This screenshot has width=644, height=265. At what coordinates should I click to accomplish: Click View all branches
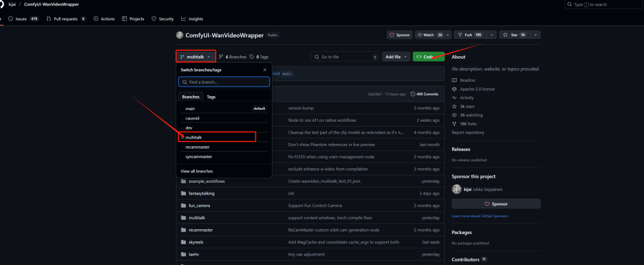click(x=197, y=171)
